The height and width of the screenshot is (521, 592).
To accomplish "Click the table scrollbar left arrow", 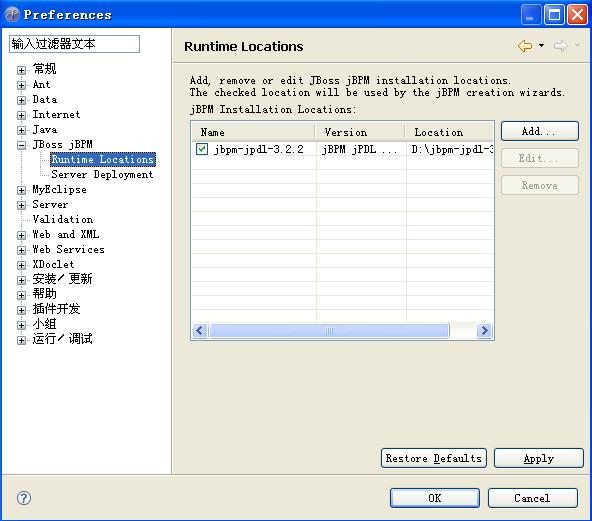I will click(200, 331).
